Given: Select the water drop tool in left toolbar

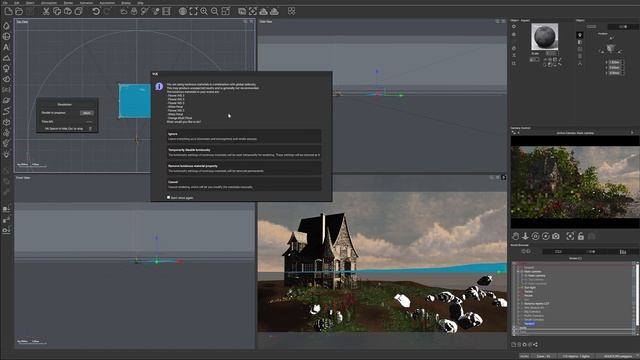Looking at the screenshot, I should click(x=6, y=26).
